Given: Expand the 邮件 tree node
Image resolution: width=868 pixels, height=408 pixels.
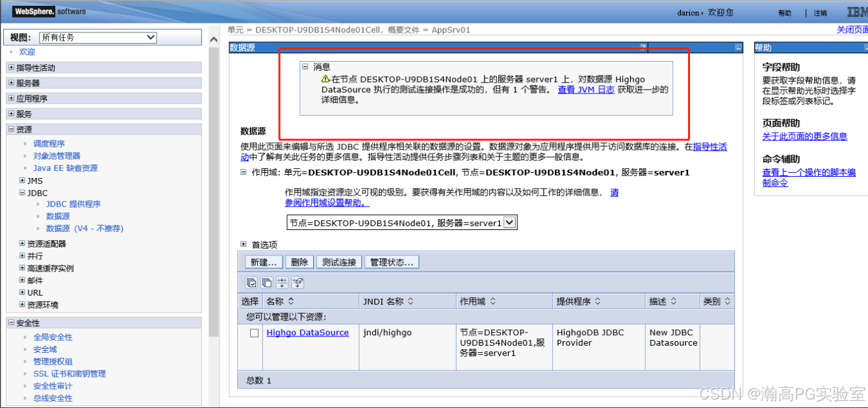Looking at the screenshot, I should [x=22, y=281].
